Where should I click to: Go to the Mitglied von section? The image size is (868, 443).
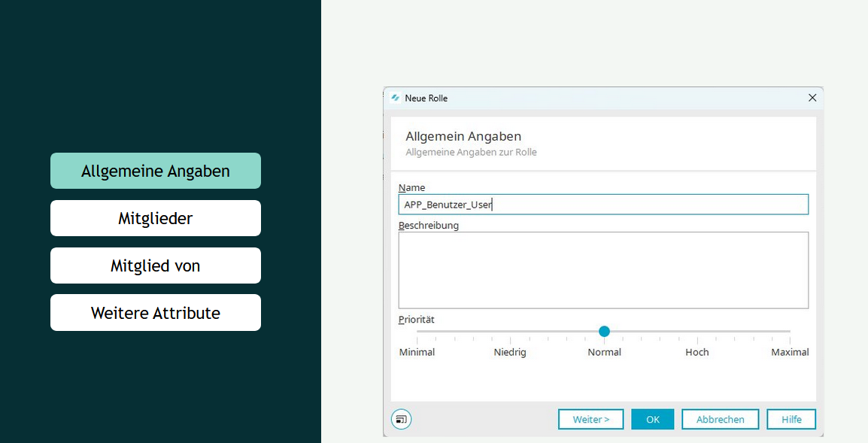point(156,265)
